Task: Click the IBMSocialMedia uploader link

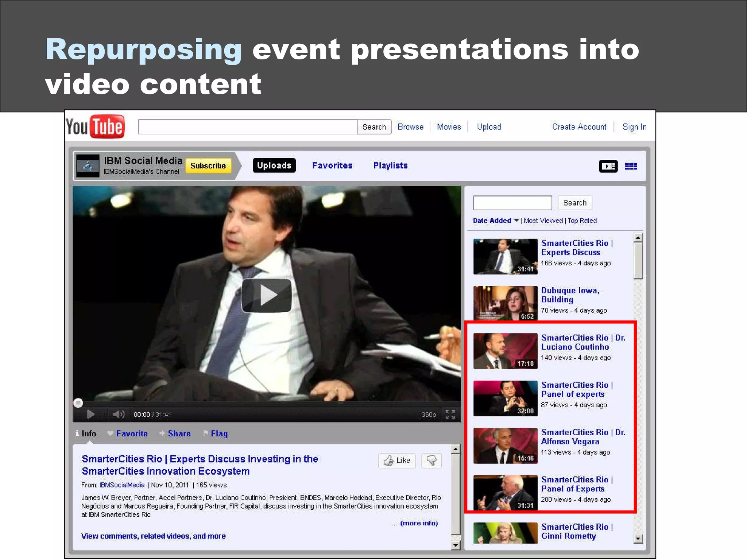Action: (x=122, y=485)
